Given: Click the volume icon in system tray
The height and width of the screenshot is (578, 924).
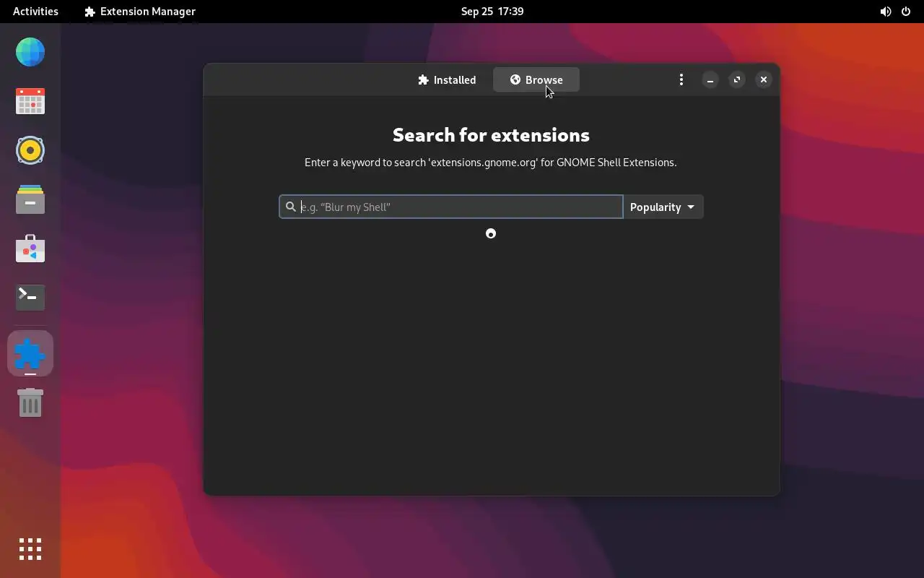Looking at the screenshot, I should pos(886,12).
